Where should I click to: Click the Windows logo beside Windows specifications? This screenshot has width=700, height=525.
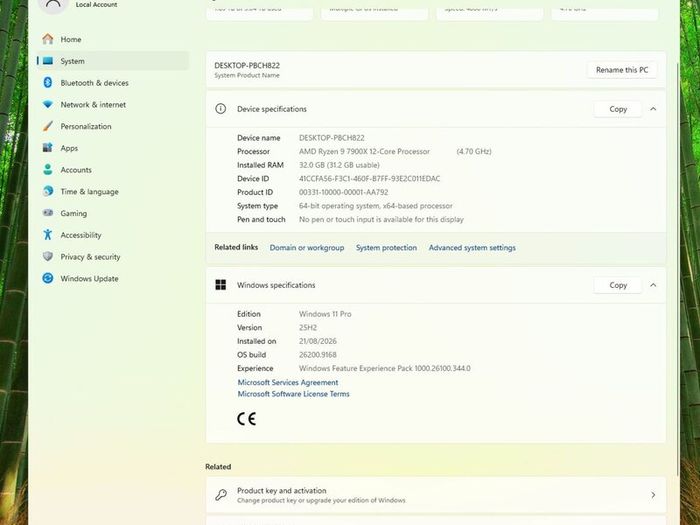pyautogui.click(x=221, y=285)
